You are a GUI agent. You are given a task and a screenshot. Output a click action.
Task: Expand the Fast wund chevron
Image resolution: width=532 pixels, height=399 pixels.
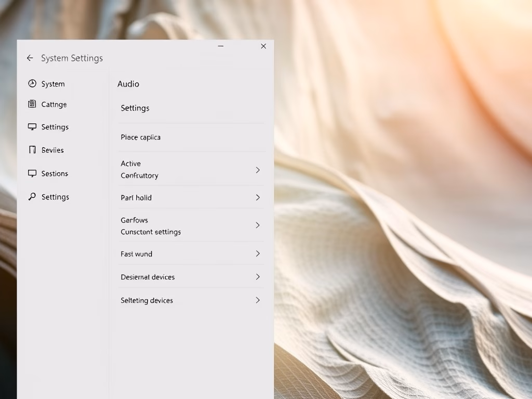click(x=258, y=254)
